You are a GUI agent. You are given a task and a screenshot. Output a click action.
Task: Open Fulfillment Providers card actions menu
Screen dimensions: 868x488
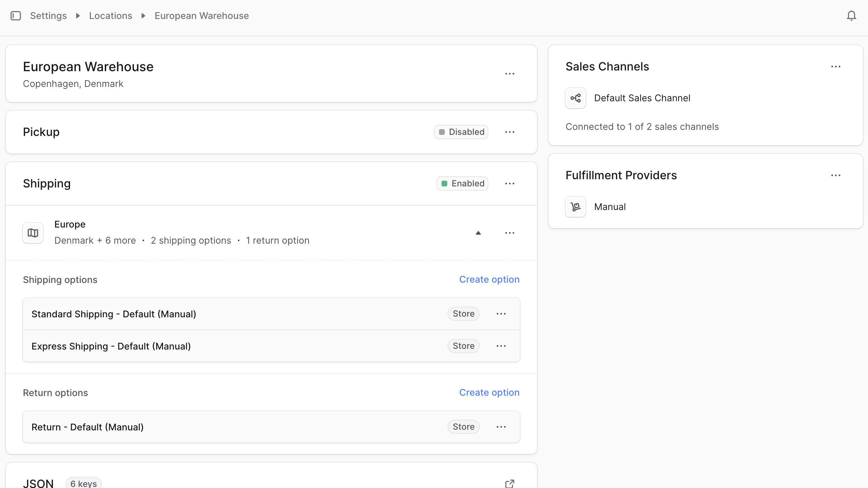[835, 175]
